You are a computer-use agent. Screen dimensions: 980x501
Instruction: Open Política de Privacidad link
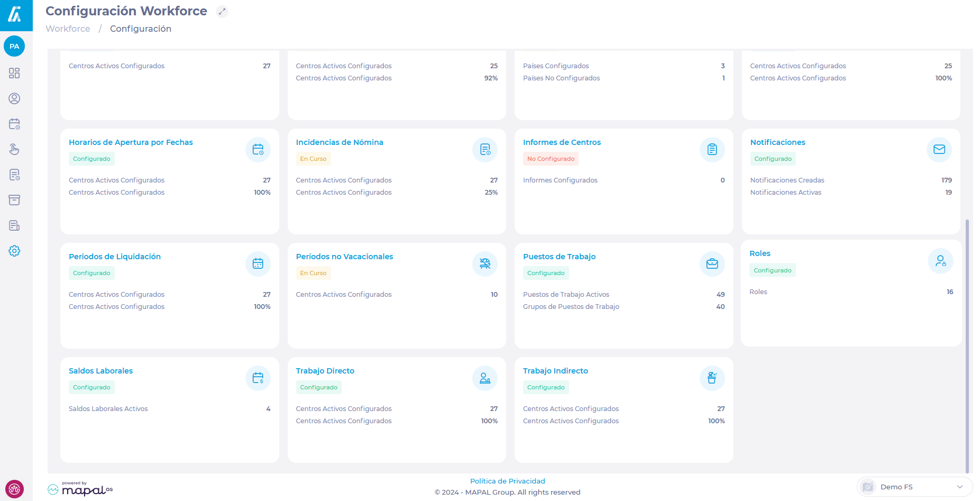coord(507,481)
